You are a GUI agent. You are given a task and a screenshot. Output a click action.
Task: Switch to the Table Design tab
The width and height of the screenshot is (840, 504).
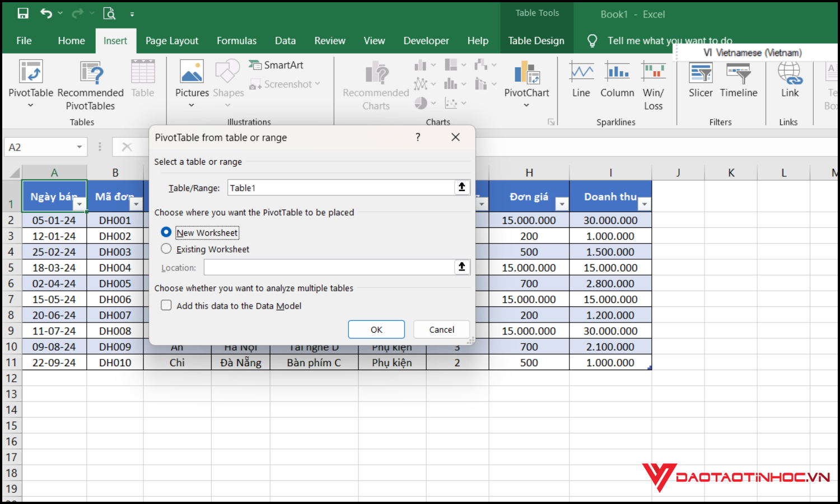[x=536, y=40]
